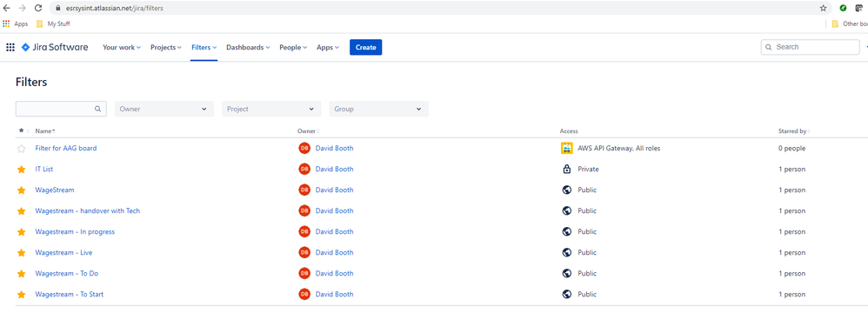Open the Owner filter dropdown
Screen dimensions: 868x320
(x=164, y=109)
